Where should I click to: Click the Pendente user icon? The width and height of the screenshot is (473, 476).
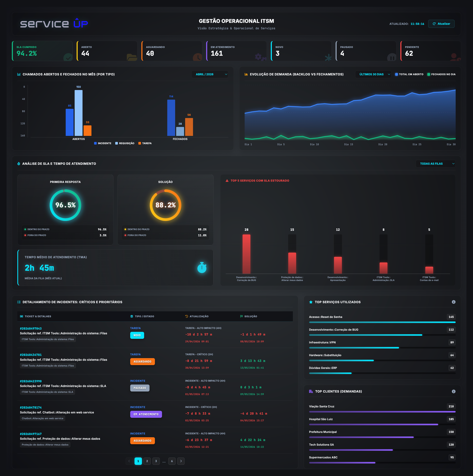[455, 57]
